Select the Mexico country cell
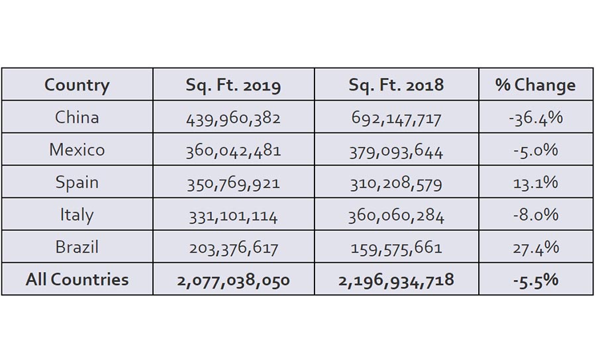 (77, 150)
